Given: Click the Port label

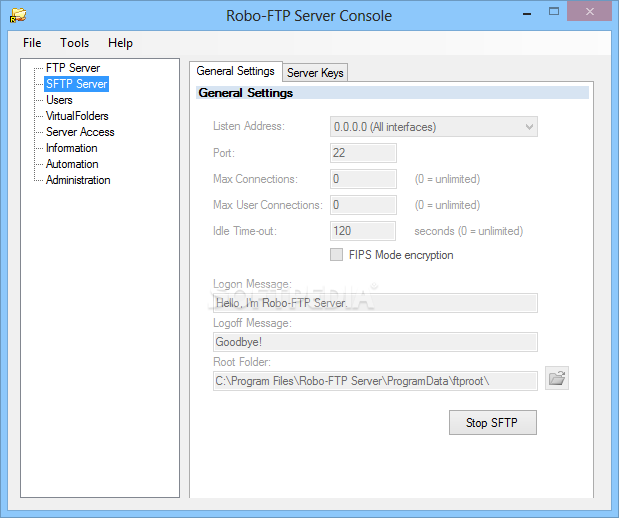Looking at the screenshot, I should coord(224,152).
